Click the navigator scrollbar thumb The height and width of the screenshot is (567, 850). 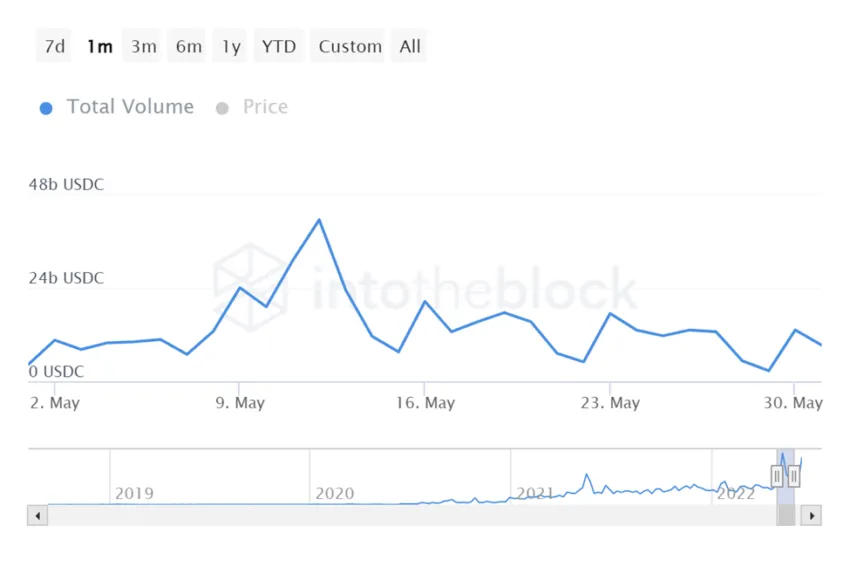(x=785, y=516)
